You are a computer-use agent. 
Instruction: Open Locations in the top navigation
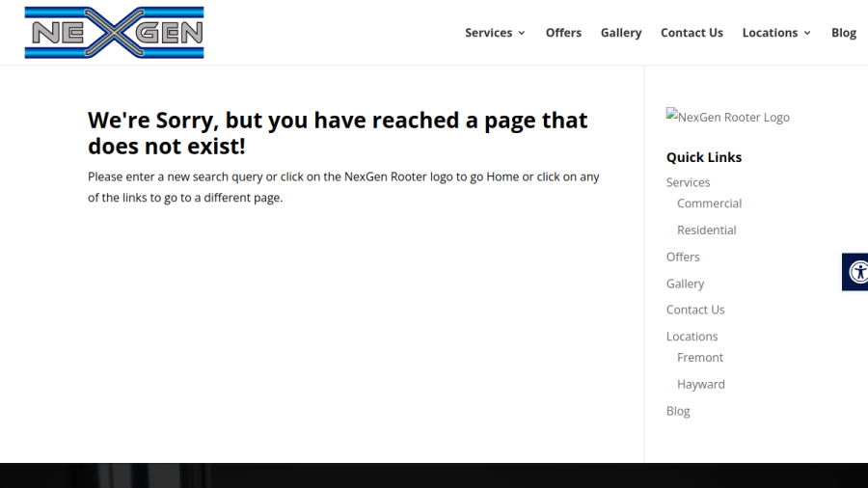tap(770, 33)
